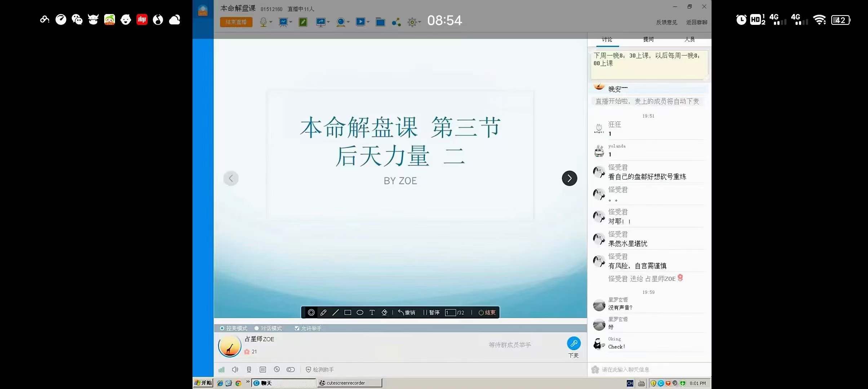This screenshot has height=389, width=868.
Task: Switch to the 提问 tab
Action: [x=648, y=40]
